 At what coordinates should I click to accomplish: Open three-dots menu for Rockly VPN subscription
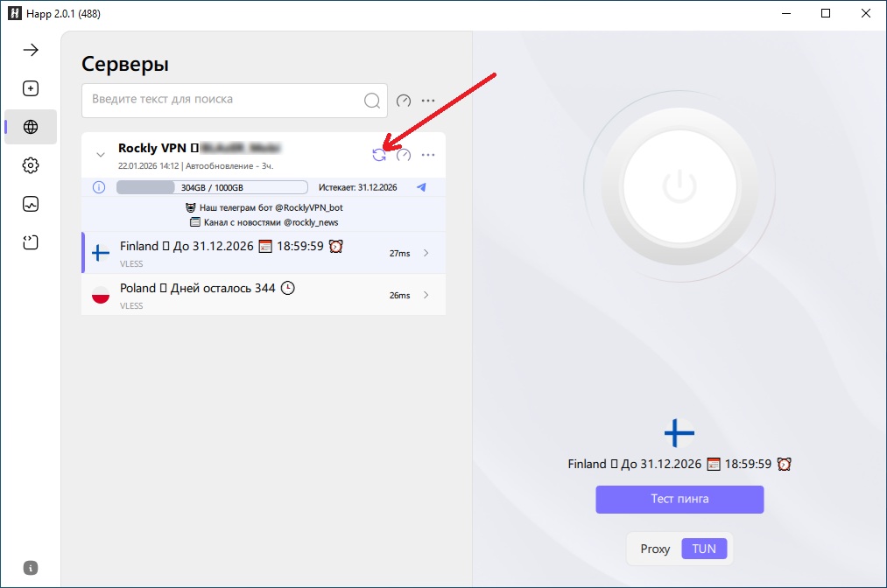428,155
